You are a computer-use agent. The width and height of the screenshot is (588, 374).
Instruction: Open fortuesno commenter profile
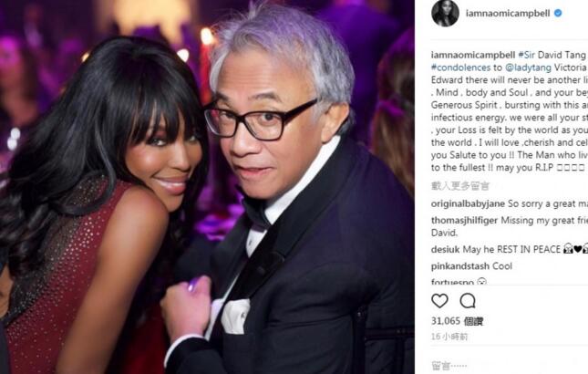[x=453, y=281]
